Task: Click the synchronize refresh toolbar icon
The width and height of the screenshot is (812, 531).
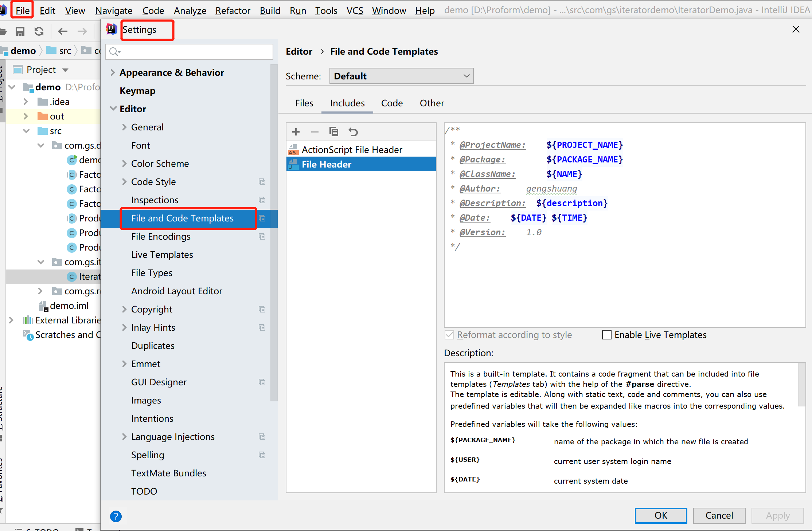Action: click(39, 32)
